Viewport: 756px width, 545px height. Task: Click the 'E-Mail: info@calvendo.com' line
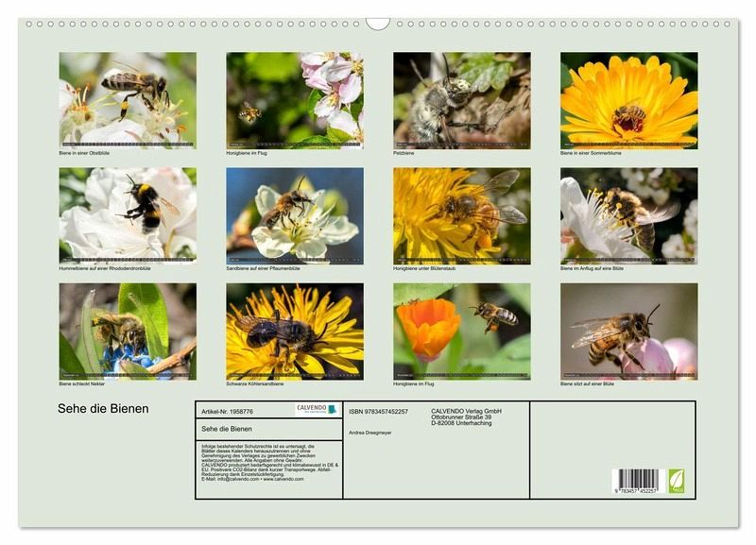pyautogui.click(x=252, y=479)
